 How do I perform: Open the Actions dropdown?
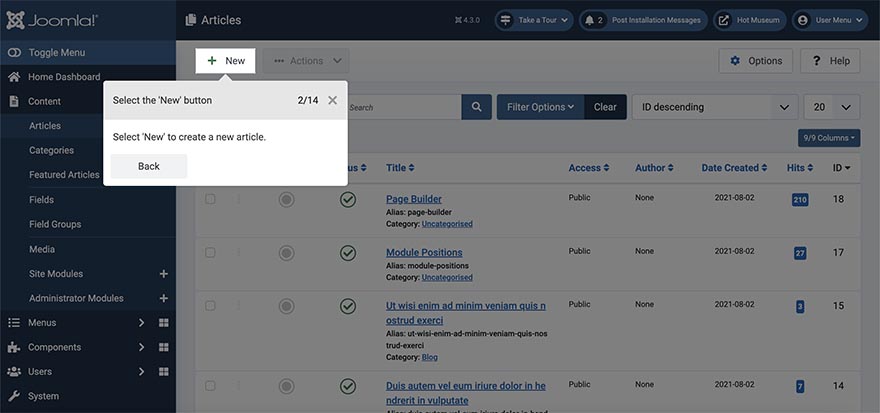pyautogui.click(x=306, y=61)
